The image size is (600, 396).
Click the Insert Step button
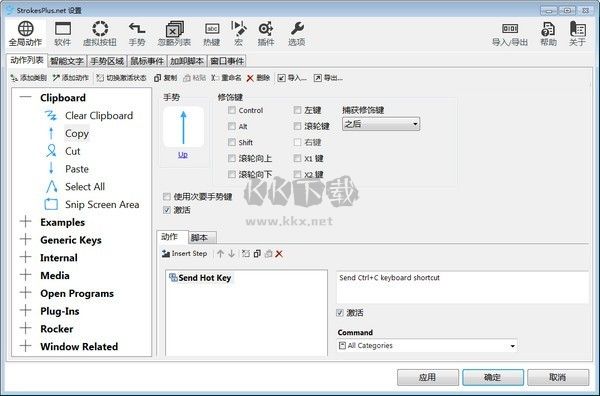coord(184,254)
